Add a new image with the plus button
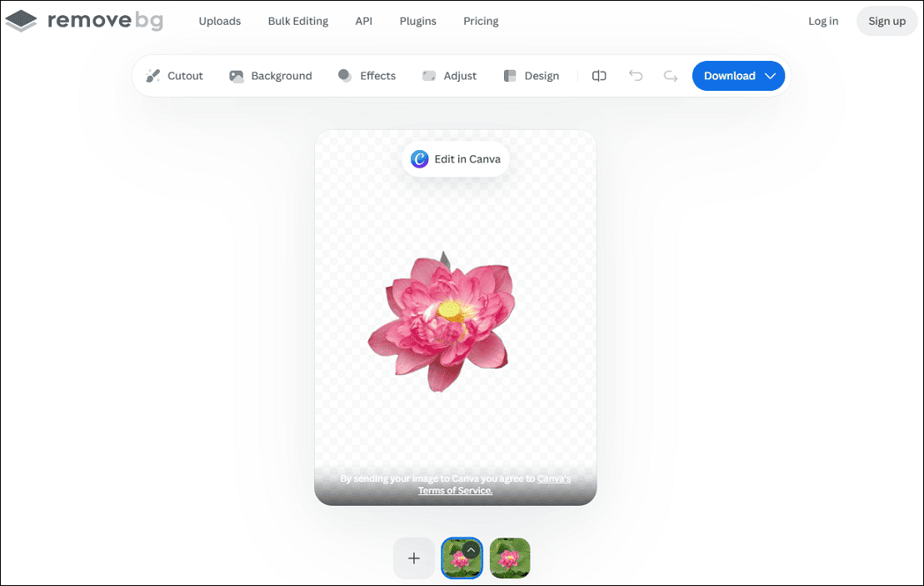This screenshot has width=924, height=586. pos(414,558)
